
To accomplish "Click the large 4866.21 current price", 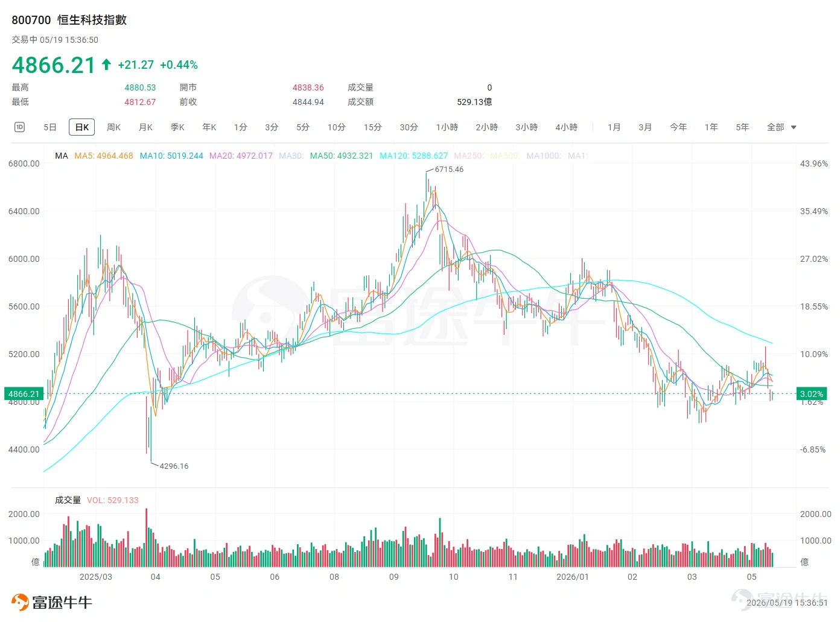I will coord(54,65).
